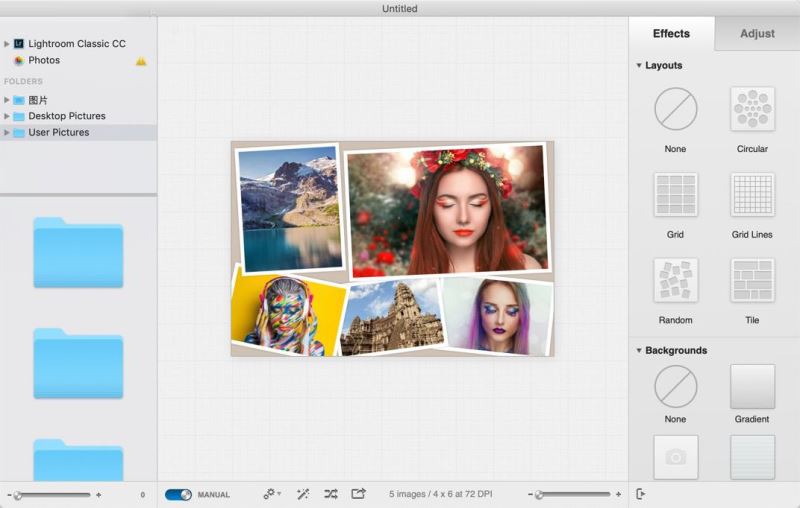The image size is (800, 508).
Task: Click the '5 images / 4 x 6 at 72 DPI' status text
Action: pos(440,494)
